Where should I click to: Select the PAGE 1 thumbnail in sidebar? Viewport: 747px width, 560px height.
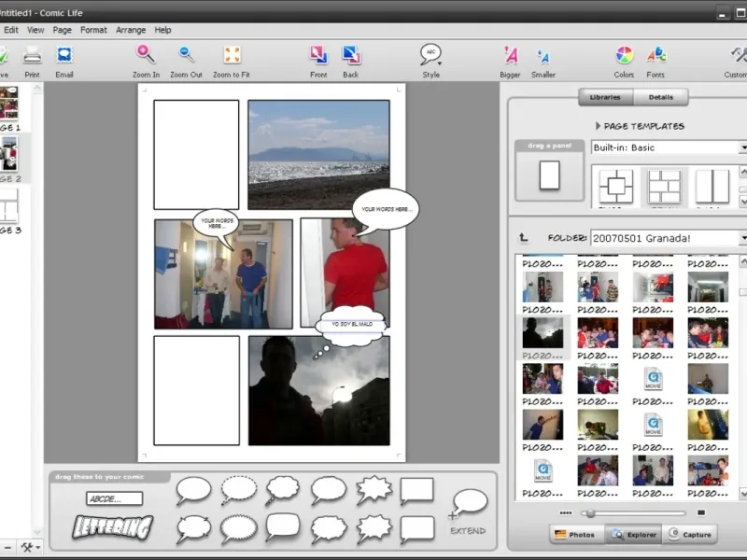click(8, 103)
